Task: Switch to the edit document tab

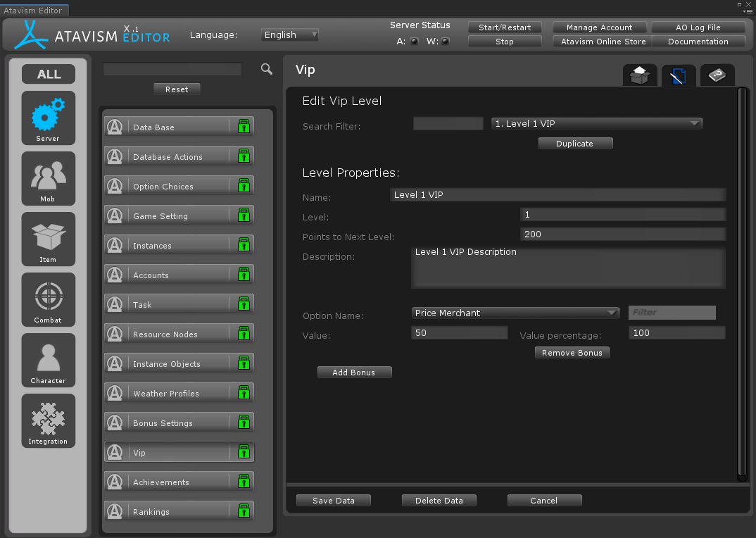Action: click(679, 75)
